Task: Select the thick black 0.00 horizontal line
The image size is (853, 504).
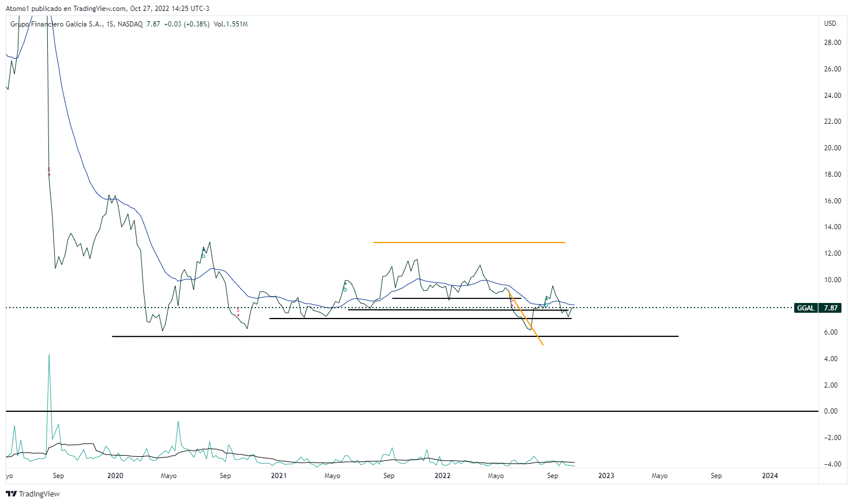Action: tap(403, 411)
